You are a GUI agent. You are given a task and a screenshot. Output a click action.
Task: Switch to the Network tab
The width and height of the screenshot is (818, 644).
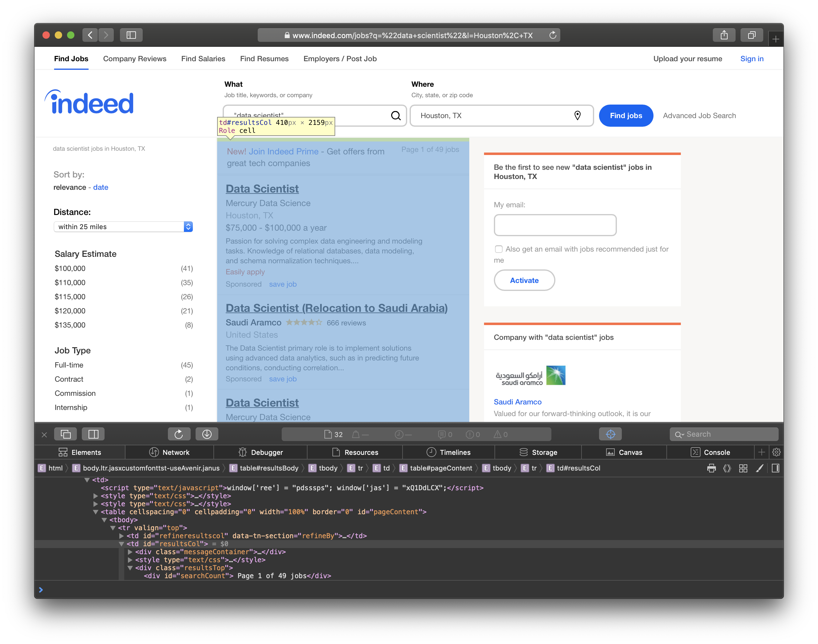(169, 452)
